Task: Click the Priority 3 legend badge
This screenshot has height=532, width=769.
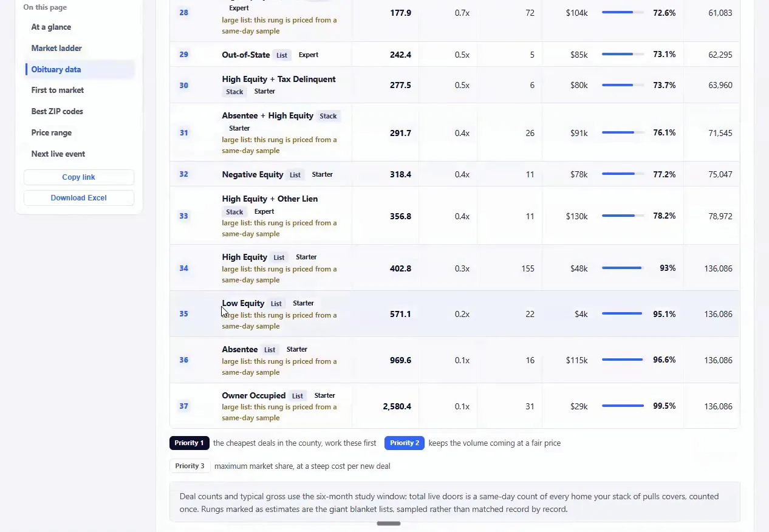Action: 190,466
